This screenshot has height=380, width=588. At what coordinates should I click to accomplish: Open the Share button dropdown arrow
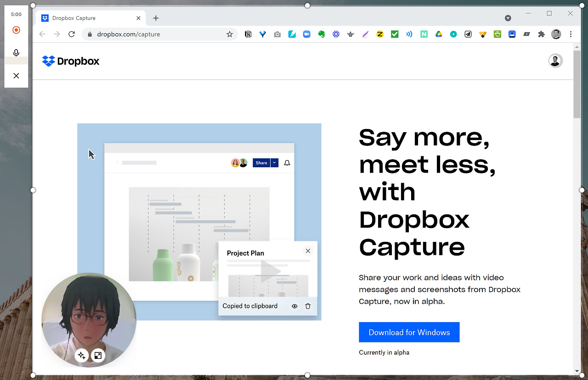274,162
